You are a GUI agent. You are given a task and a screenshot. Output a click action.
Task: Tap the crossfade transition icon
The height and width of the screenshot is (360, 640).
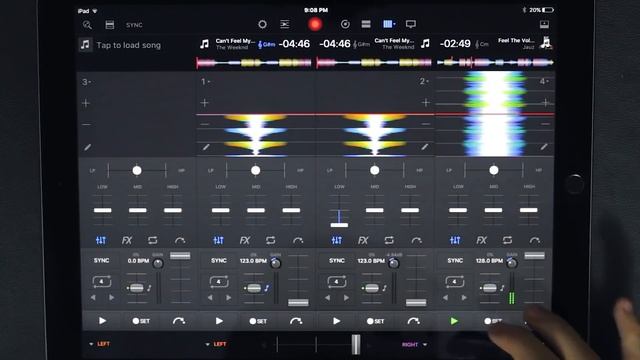click(x=285, y=24)
